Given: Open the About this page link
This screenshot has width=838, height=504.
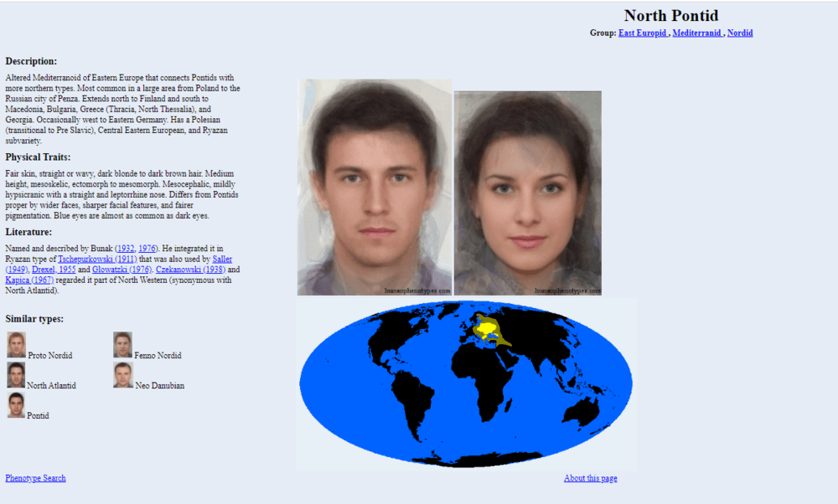Looking at the screenshot, I should [590, 478].
